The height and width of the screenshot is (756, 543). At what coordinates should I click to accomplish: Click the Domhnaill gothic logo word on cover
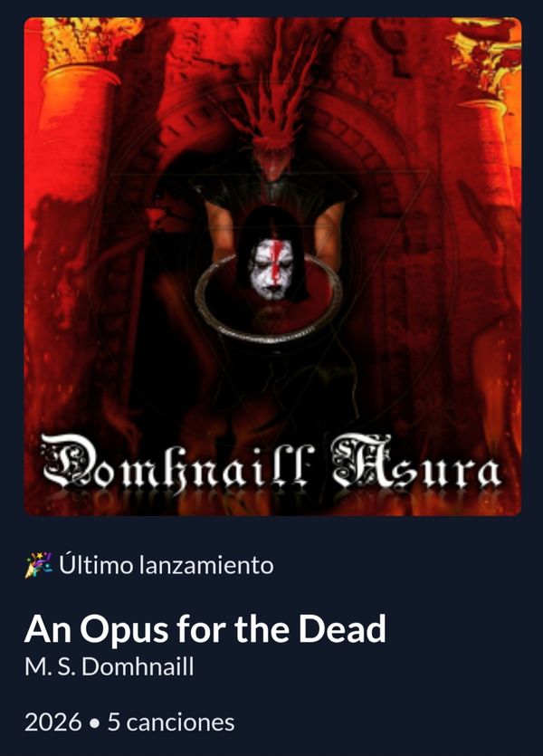coord(178,464)
